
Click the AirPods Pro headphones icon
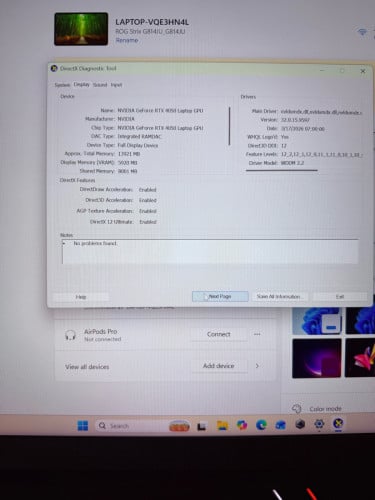[70, 335]
